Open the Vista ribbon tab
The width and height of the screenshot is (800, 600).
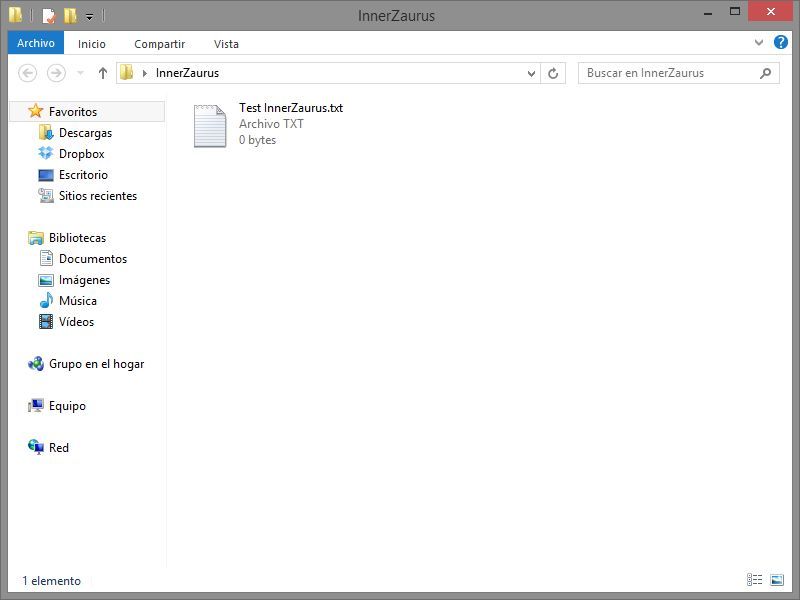pyautogui.click(x=226, y=44)
